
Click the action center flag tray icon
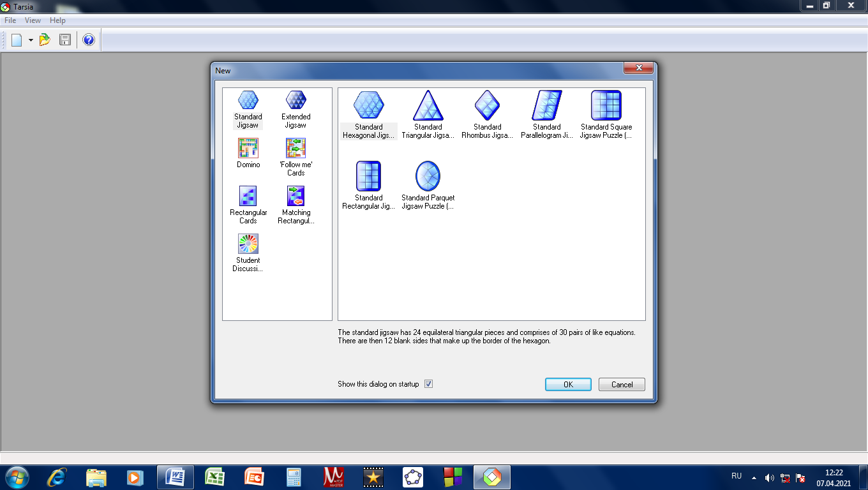point(800,477)
